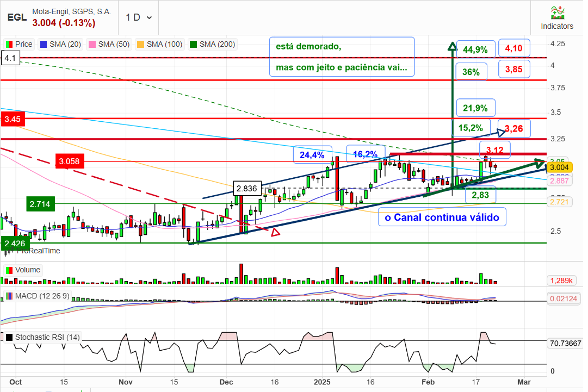Click the 1,289k volume value

click(x=561, y=281)
